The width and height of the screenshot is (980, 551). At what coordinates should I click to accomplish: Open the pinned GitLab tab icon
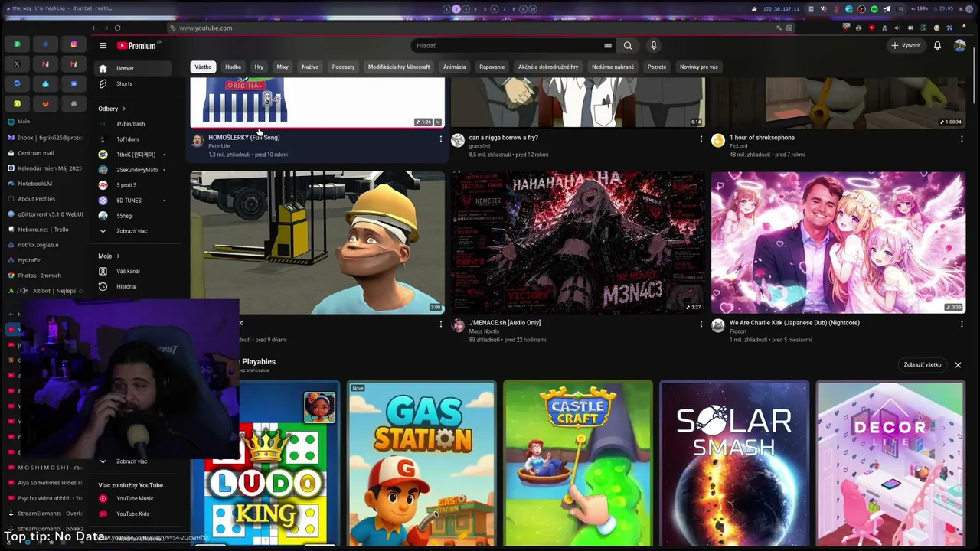45,103
